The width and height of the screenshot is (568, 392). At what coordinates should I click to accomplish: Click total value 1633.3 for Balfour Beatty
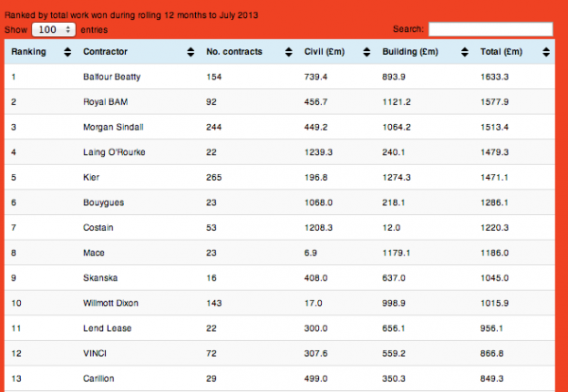(x=494, y=77)
